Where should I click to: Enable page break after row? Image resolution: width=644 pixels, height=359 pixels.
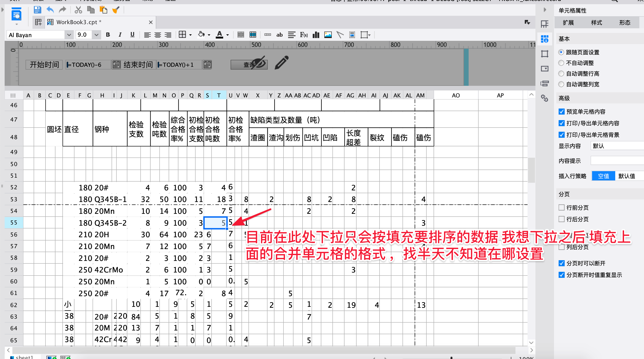pos(561,219)
